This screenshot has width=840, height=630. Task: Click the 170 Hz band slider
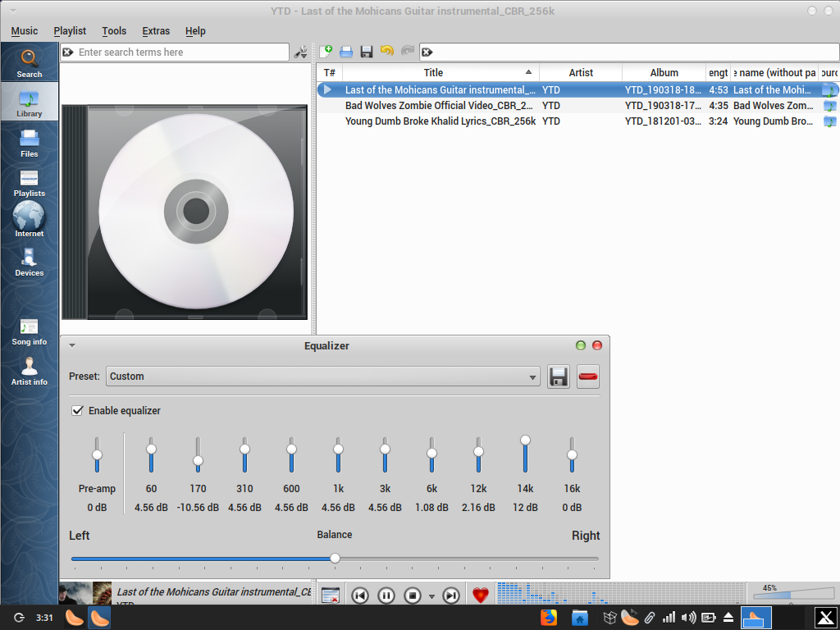(x=198, y=454)
